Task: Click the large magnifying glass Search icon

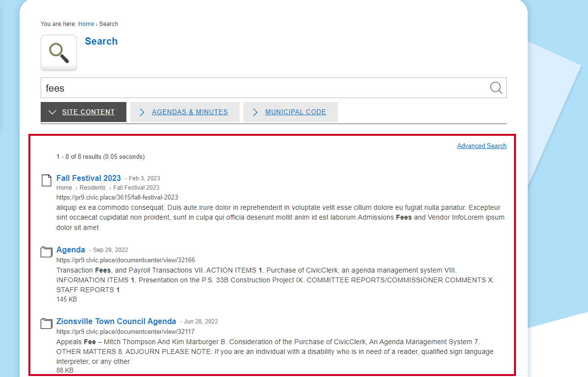Action: (x=59, y=53)
